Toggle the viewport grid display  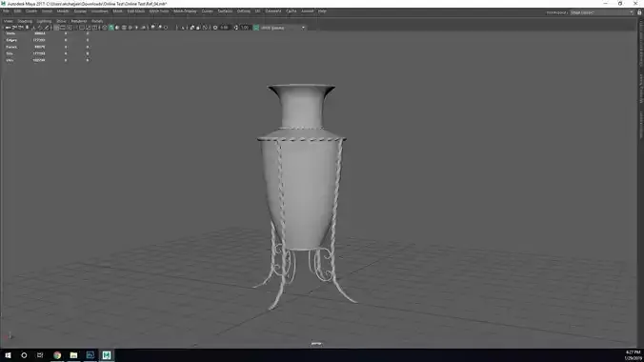tap(56, 28)
